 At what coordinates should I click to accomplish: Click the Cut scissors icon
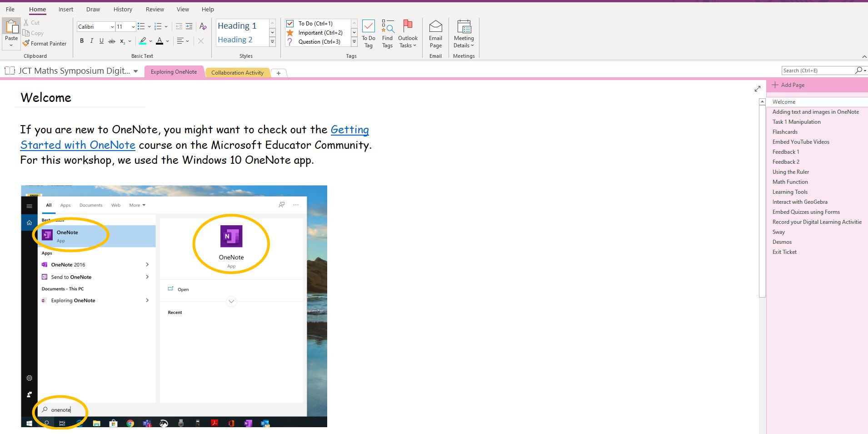point(26,22)
